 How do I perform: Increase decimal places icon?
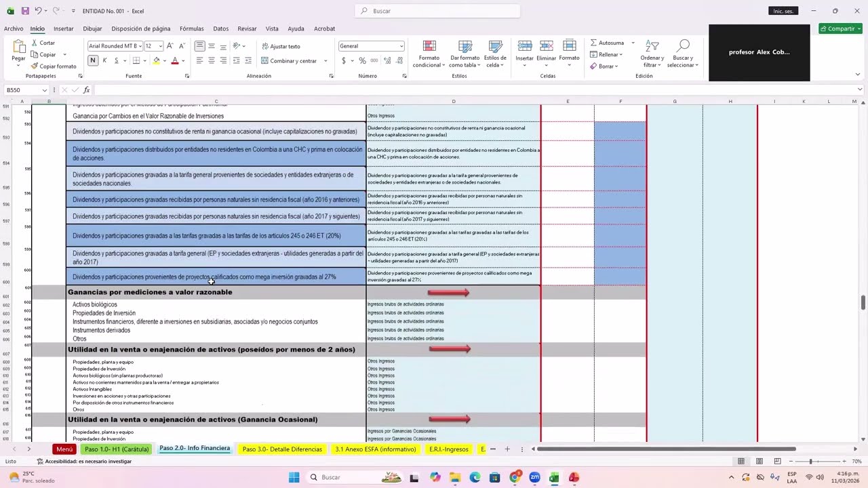(x=386, y=60)
